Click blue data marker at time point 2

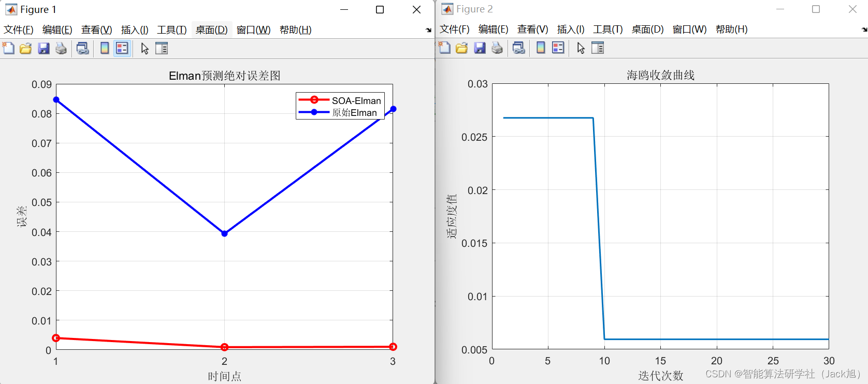pyautogui.click(x=224, y=233)
